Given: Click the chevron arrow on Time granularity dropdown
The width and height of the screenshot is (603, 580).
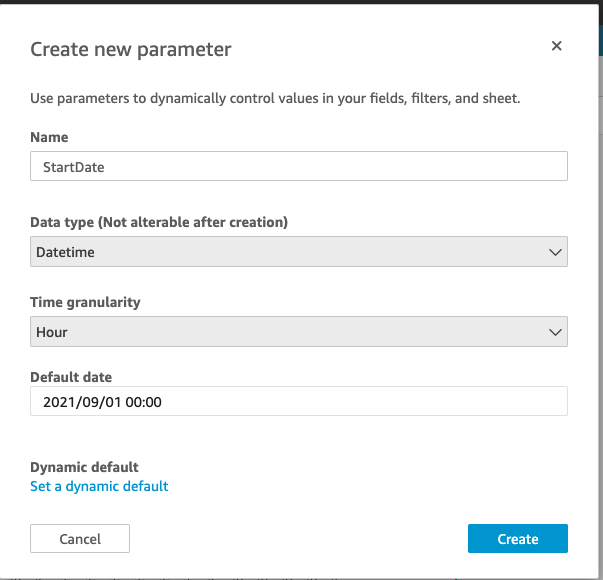Looking at the screenshot, I should (x=555, y=332).
